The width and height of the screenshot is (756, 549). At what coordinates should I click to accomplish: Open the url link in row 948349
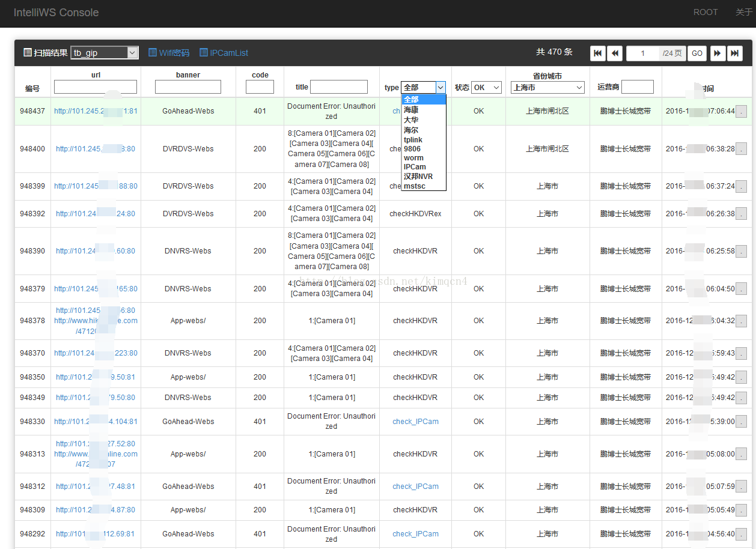[x=96, y=398]
